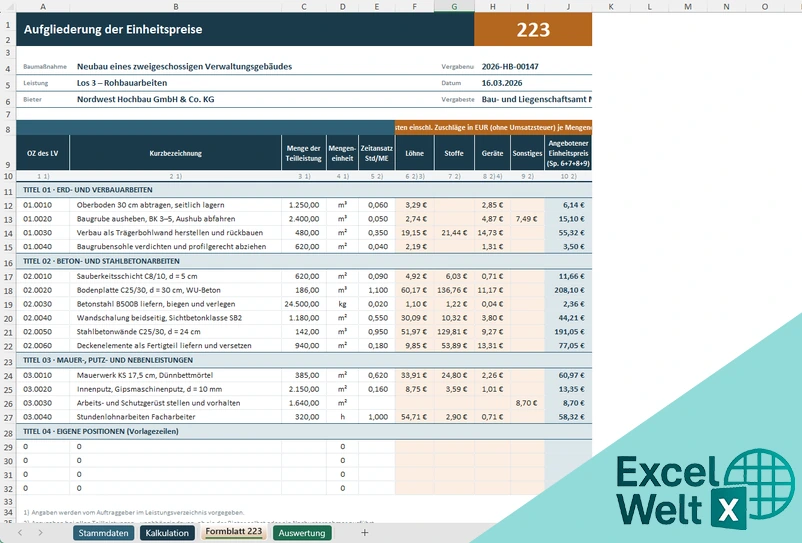Select 'Stundenlohnarbeiten Facharbeiter' description

click(x=175, y=417)
